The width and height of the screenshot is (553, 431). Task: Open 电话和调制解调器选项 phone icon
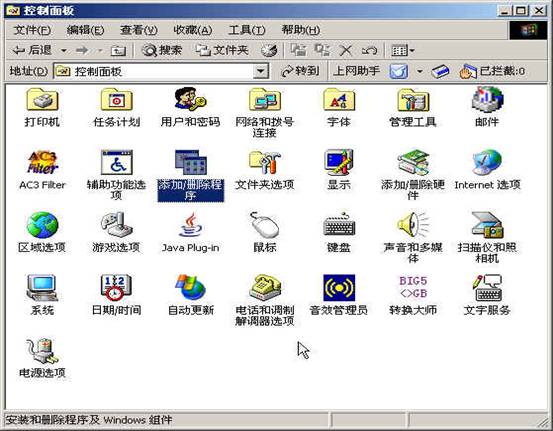point(265,288)
